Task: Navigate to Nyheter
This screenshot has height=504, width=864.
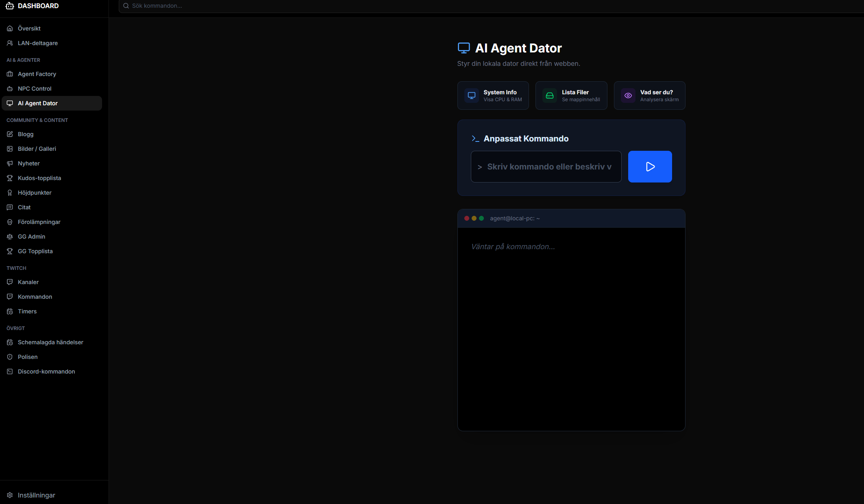Action: tap(52, 163)
